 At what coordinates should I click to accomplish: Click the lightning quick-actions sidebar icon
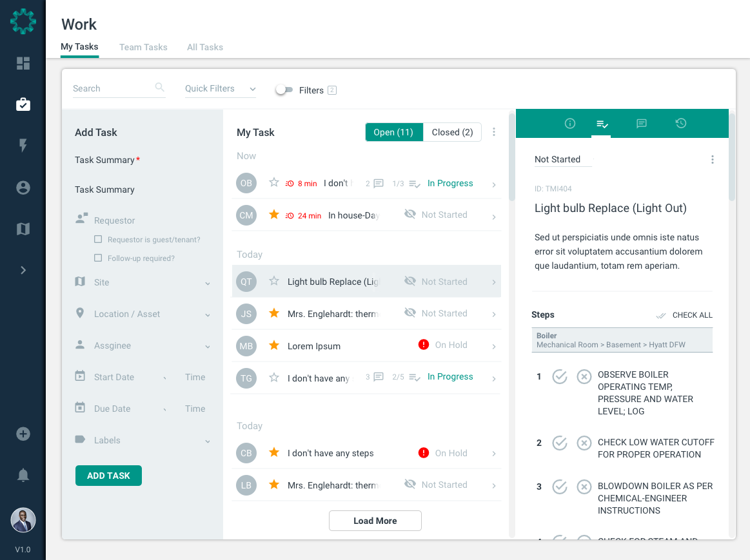tap(23, 146)
